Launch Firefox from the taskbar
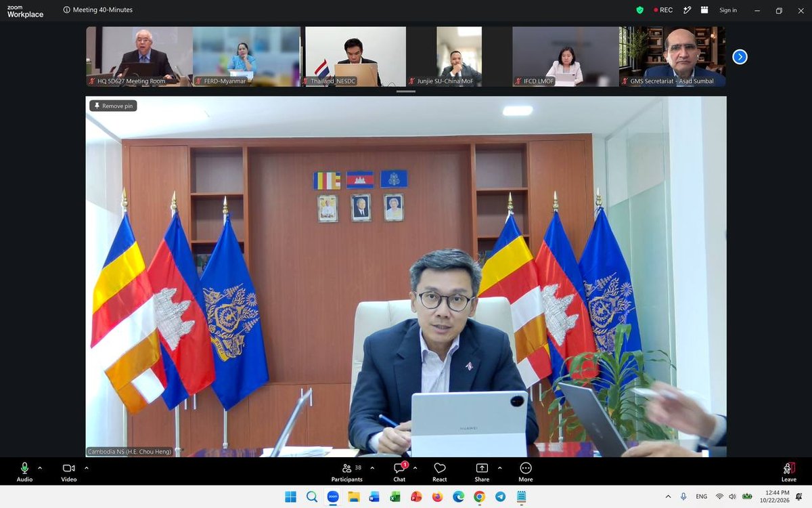 pos(437,496)
